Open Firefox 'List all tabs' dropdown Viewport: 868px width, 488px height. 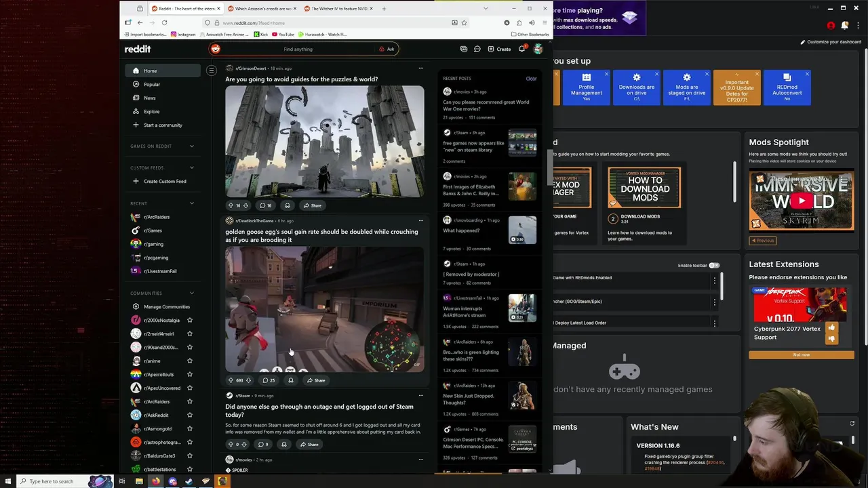pyautogui.click(x=486, y=9)
